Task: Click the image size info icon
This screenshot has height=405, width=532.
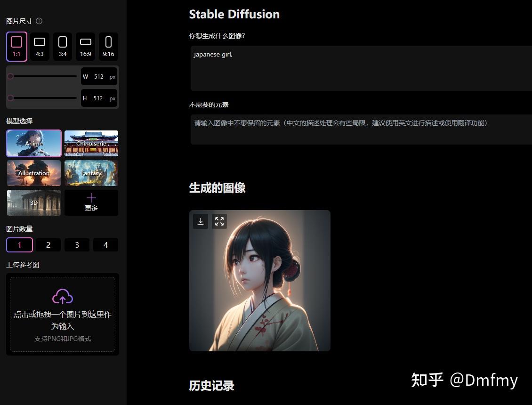Action: [x=39, y=21]
